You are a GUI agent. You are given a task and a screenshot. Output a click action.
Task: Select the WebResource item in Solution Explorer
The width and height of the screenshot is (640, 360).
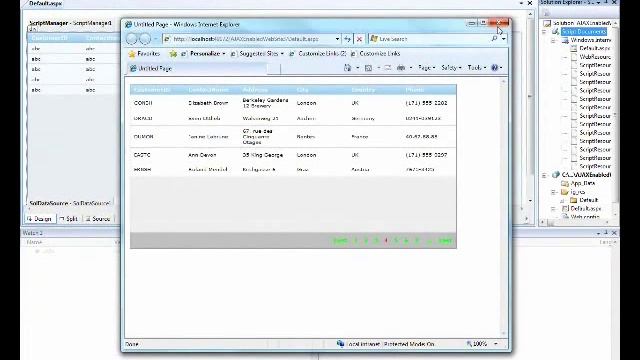point(595,57)
